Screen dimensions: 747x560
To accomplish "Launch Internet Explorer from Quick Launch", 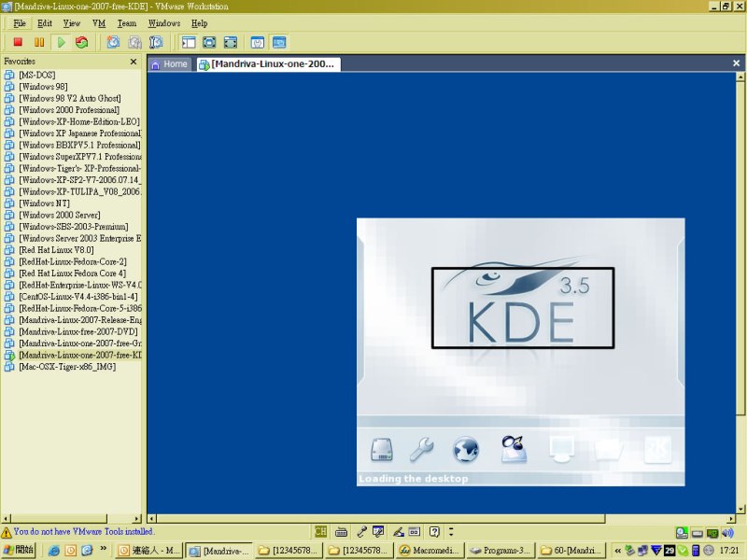I will (x=54, y=551).
